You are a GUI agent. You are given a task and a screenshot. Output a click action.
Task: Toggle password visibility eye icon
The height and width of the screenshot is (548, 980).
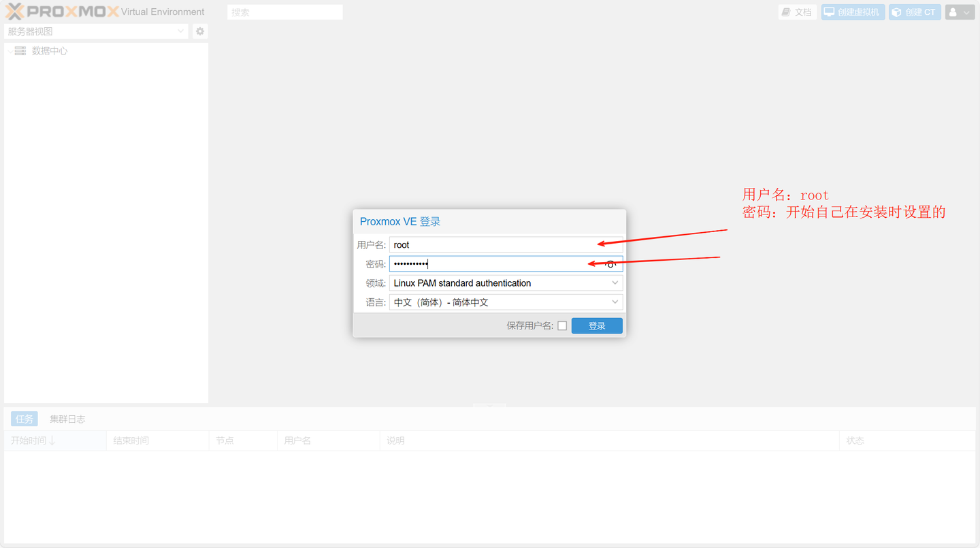coord(611,264)
